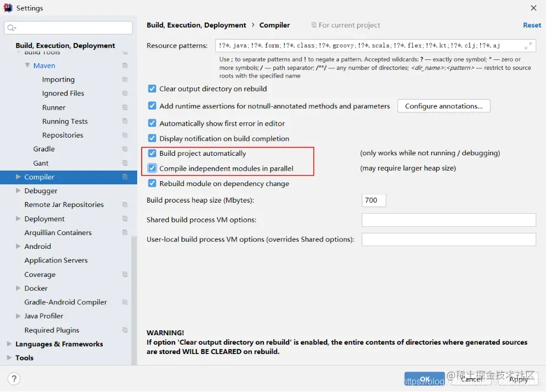Open Application Servers settings page
This screenshot has width=546, height=392.
click(56, 260)
